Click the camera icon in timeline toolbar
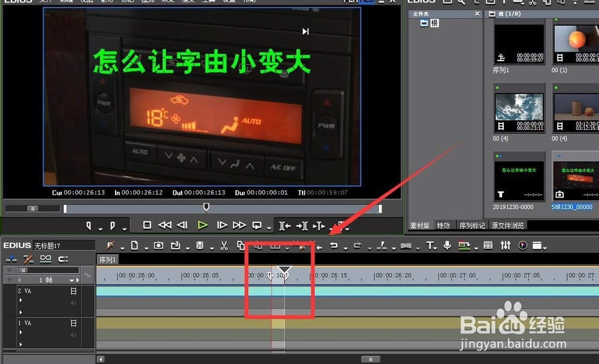Viewport: 599px width, 364px height. point(159,245)
